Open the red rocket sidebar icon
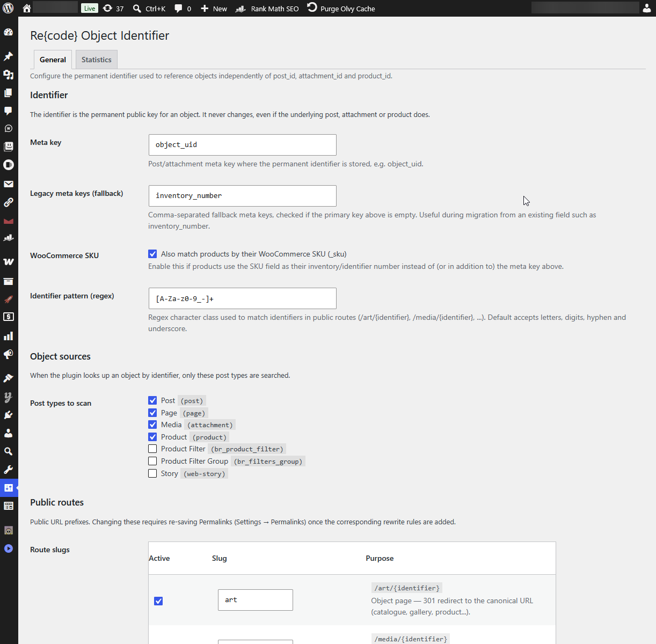The height and width of the screenshot is (644, 656). (8, 299)
